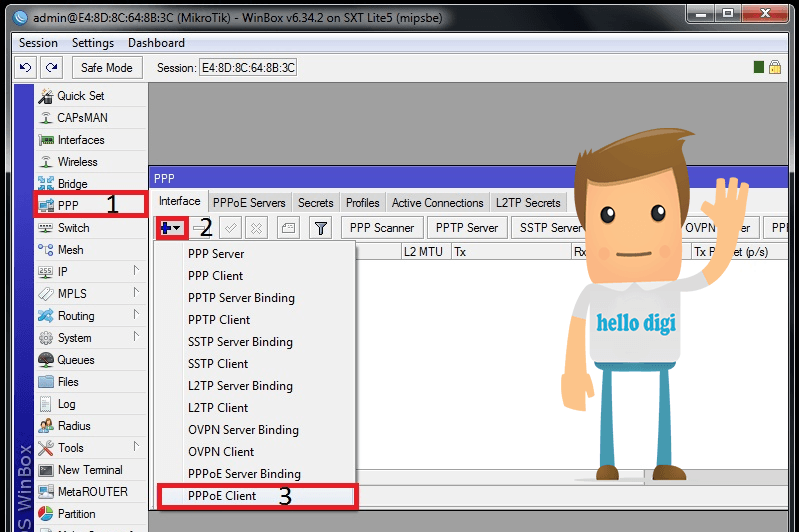The width and height of the screenshot is (799, 532).
Task: Open Mesh sidebar item
Action: tap(91, 250)
